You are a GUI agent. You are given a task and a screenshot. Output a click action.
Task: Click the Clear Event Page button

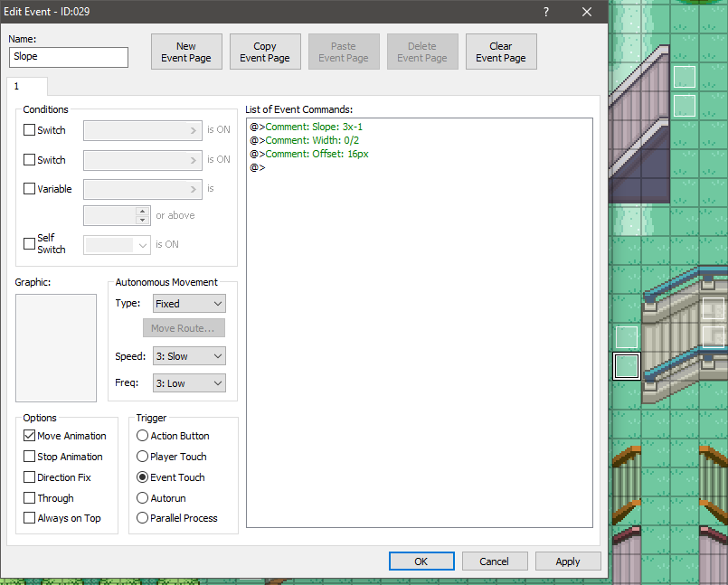coord(501,52)
